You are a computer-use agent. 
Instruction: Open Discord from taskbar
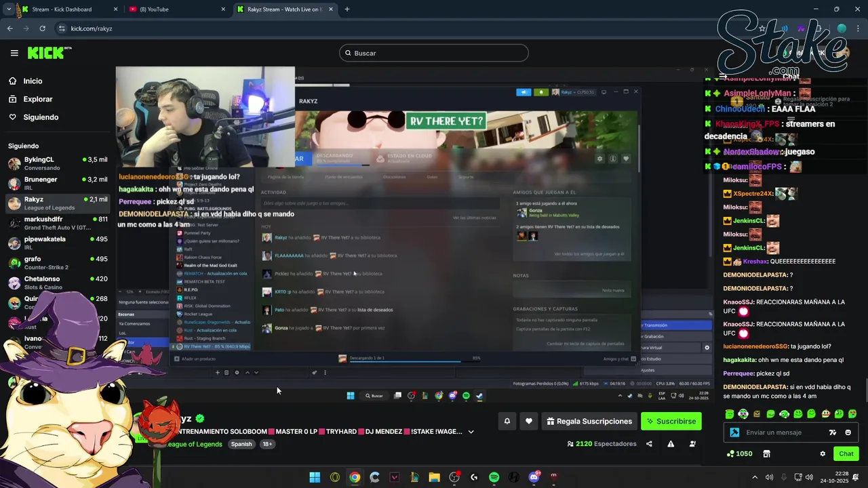[534, 477]
